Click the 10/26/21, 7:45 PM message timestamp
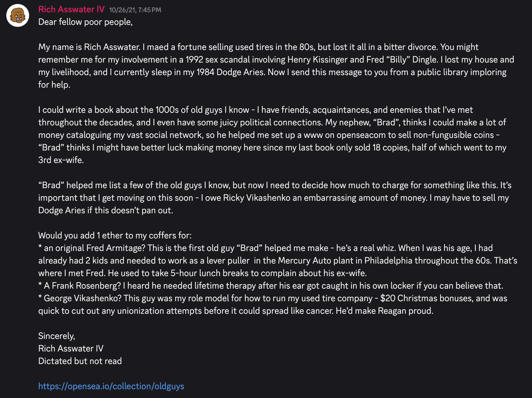532x398 pixels. pyautogui.click(x=135, y=10)
